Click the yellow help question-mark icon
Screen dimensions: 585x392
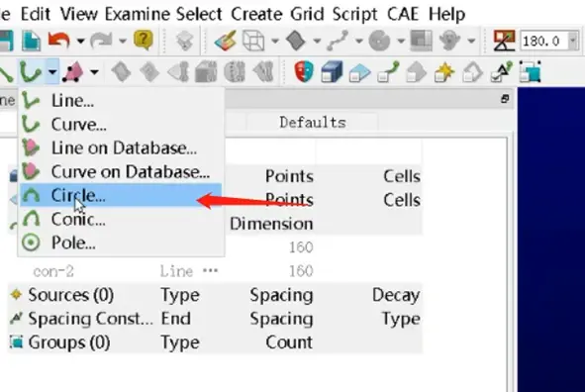(144, 40)
